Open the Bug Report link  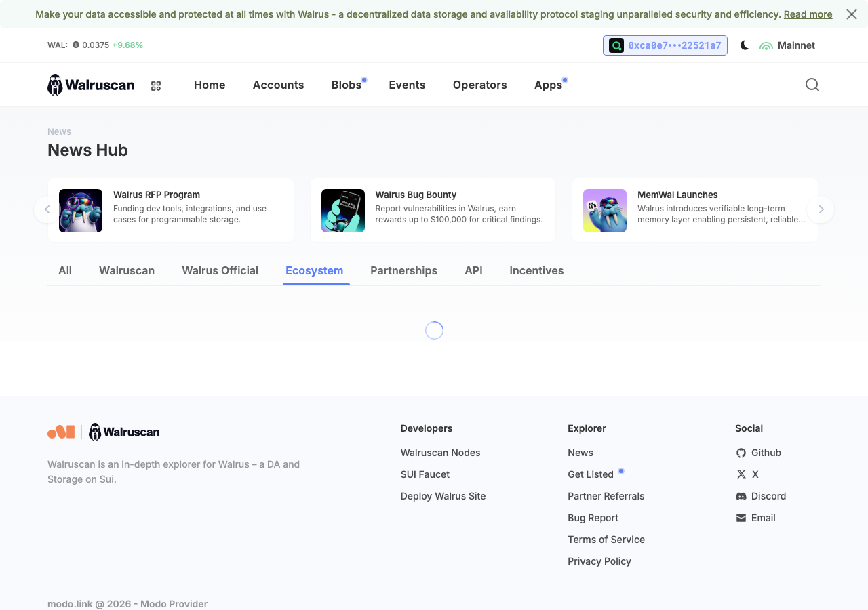tap(593, 518)
